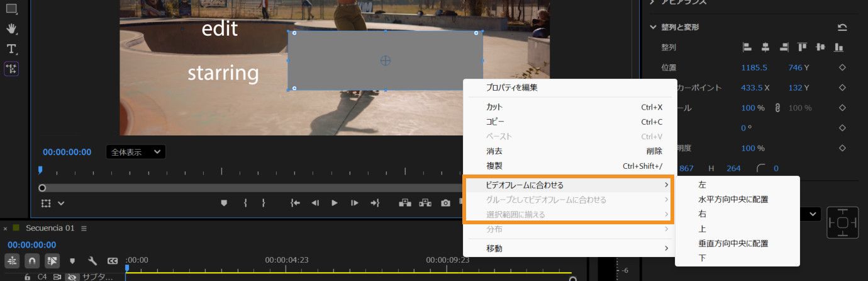Screen dimensions: 868x281
Task: Reset the 整列と変形 section
Action: (842, 27)
